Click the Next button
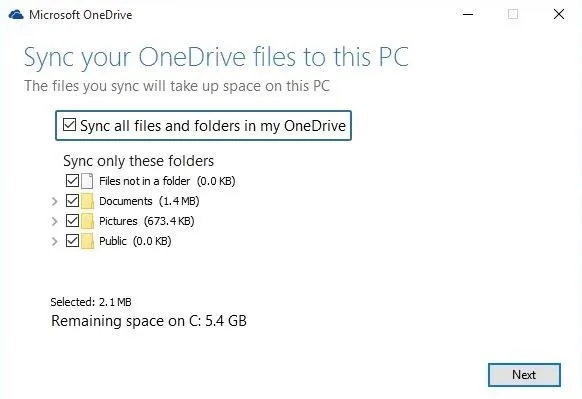Screen dimensions: 582x399 (x=524, y=375)
